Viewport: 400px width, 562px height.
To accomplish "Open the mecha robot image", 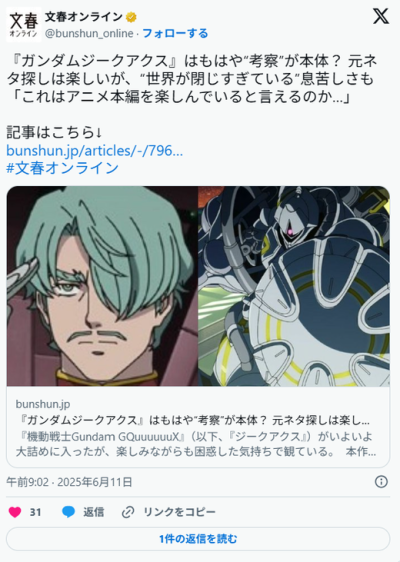I will pos(294,286).
